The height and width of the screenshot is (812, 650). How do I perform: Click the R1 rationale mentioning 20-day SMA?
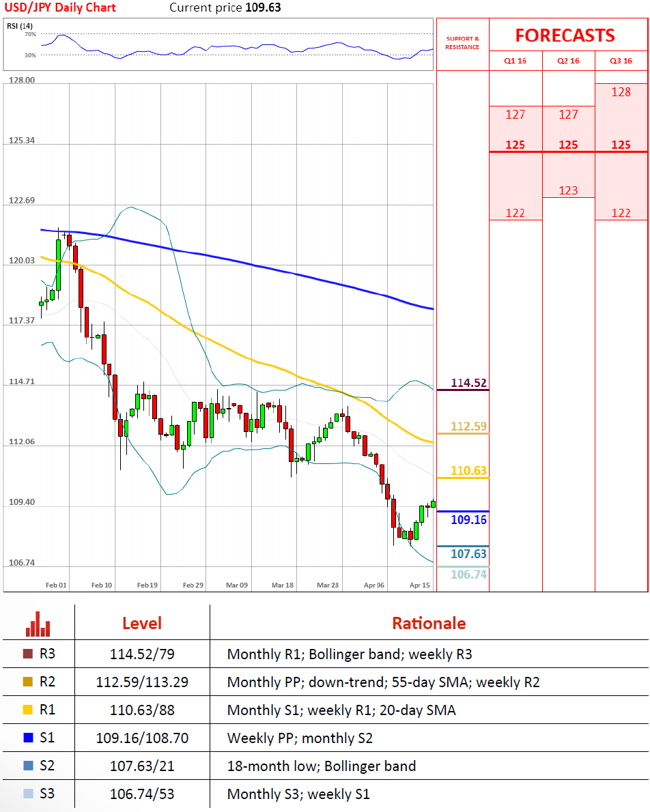click(x=341, y=710)
